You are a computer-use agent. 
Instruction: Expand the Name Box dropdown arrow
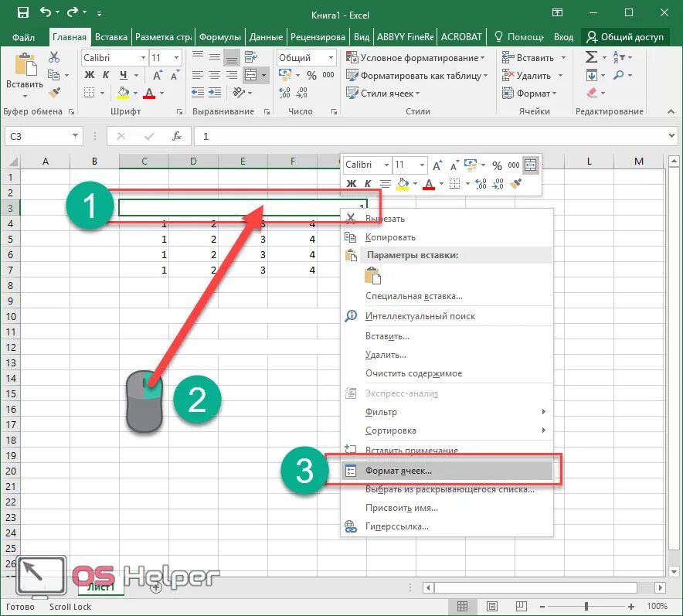tap(76, 136)
